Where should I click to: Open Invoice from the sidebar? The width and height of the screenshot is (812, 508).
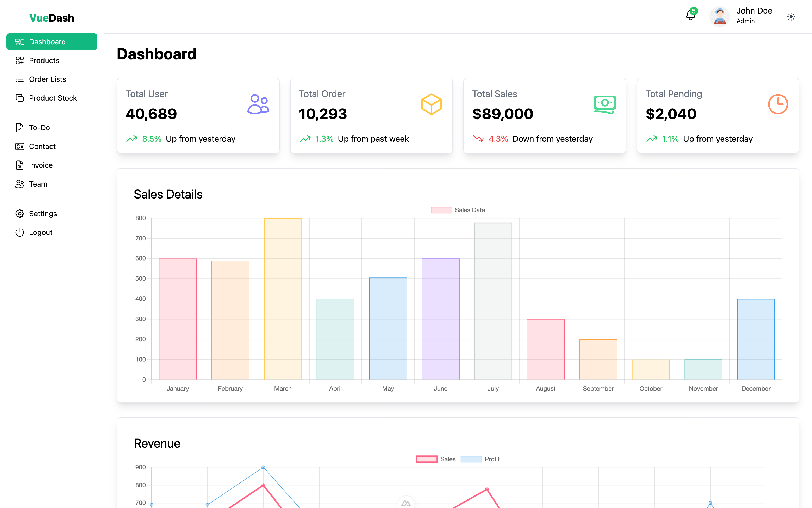52,165
